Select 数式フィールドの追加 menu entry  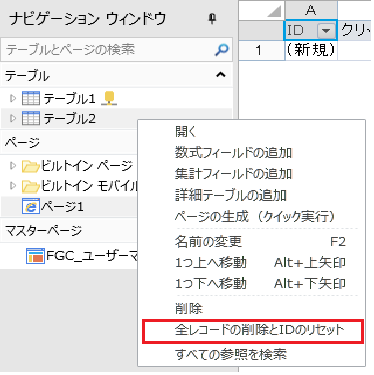click(251, 153)
